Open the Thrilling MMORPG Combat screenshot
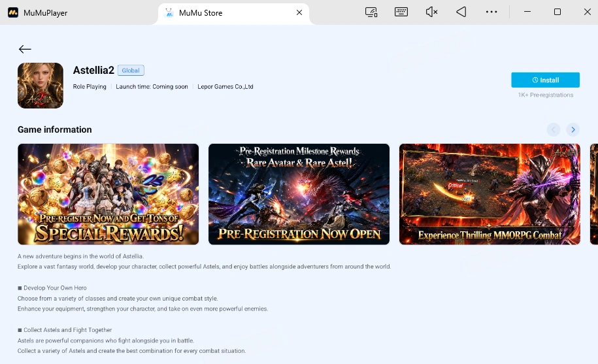The height and width of the screenshot is (364, 598). pos(490,194)
